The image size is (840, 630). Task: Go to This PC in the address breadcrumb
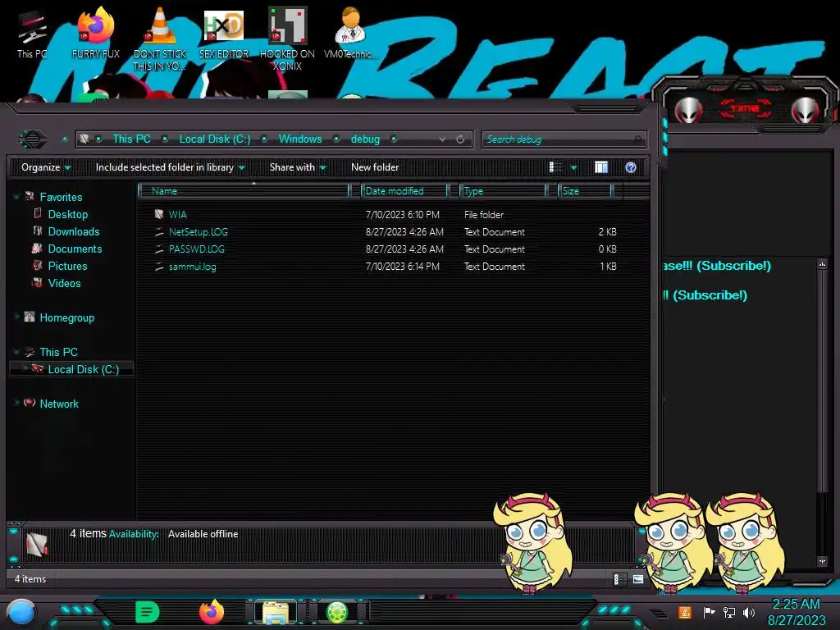(x=131, y=139)
